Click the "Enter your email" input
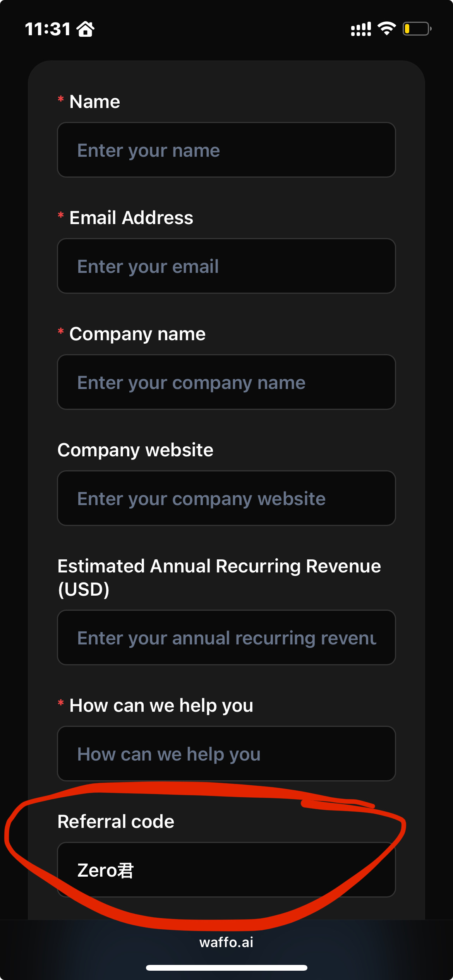Image resolution: width=453 pixels, height=980 pixels. 226,266
